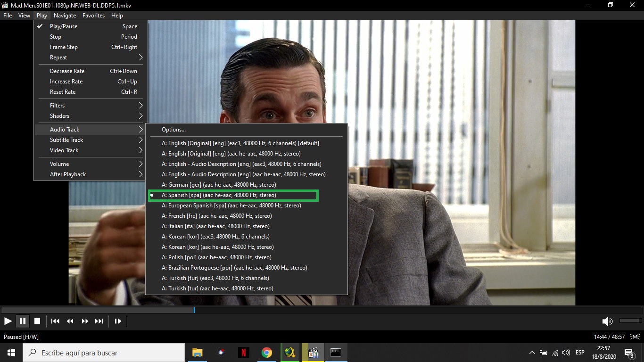The width and height of the screenshot is (644, 362).
Task: Choose Frame Step menu entry
Action: 91,47
